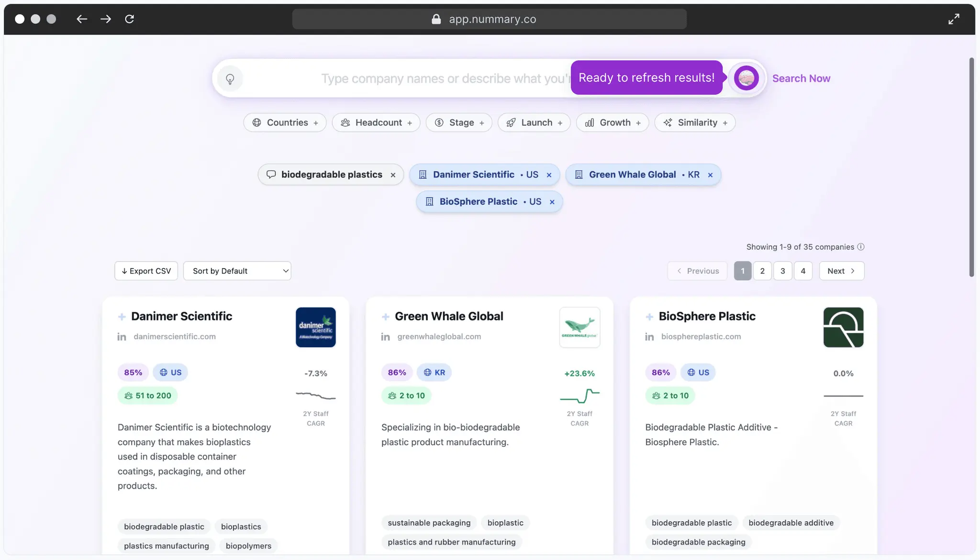Open BioSphere Plastic LinkedIn icon
The height and width of the screenshot is (560, 980).
point(649,337)
